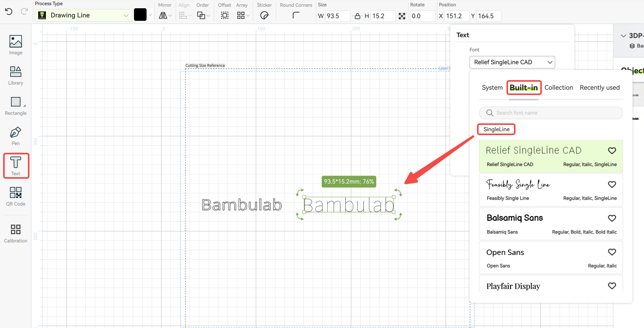Image resolution: width=644 pixels, height=328 pixels.
Task: Favorite the Open Sans font
Action: coord(612,252)
